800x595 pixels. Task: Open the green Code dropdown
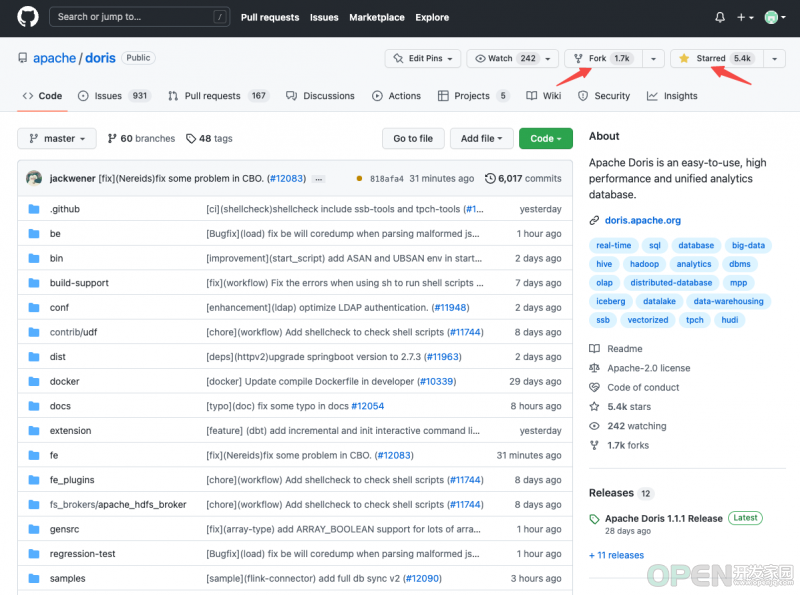[x=545, y=138]
